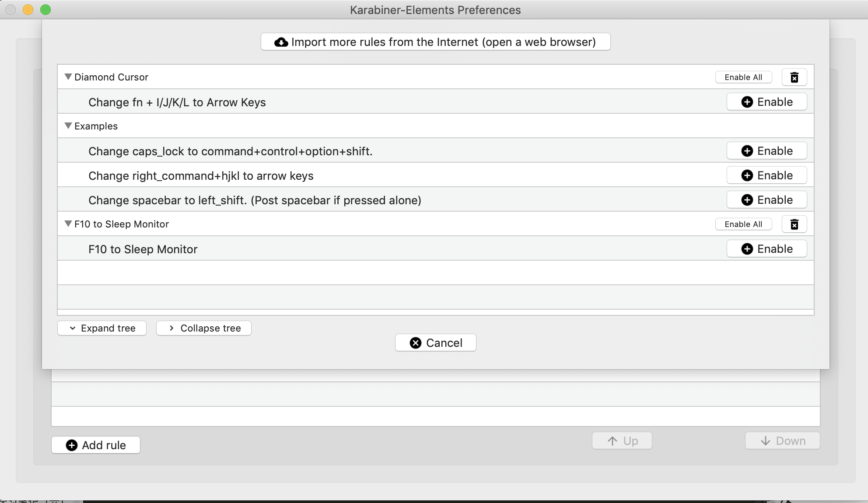Click the trash icon next to F10 to Sleep Monitor
This screenshot has width=868, height=503.
794,224
